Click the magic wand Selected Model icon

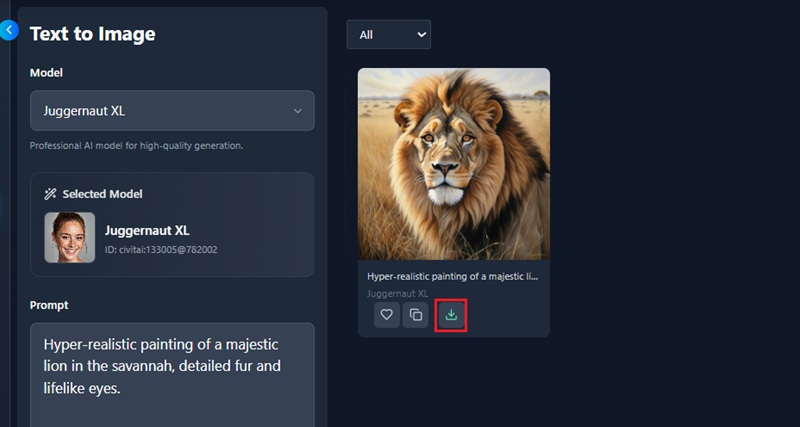pyautogui.click(x=50, y=194)
